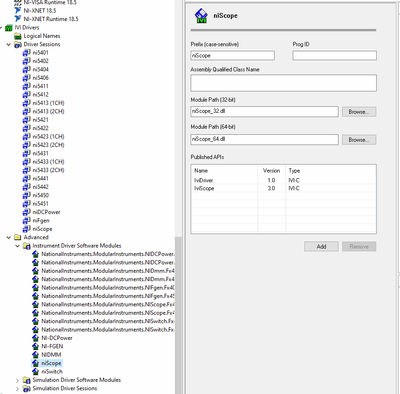Click the ni5422 driver session icon
Screen dimensions: 400x394
[27, 128]
